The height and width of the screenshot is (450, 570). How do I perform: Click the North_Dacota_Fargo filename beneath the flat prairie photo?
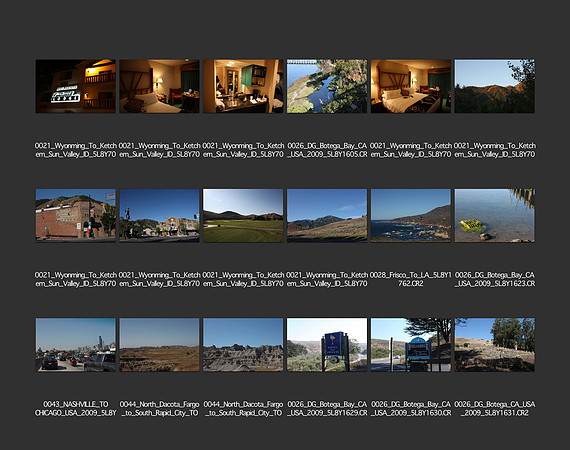(159, 409)
